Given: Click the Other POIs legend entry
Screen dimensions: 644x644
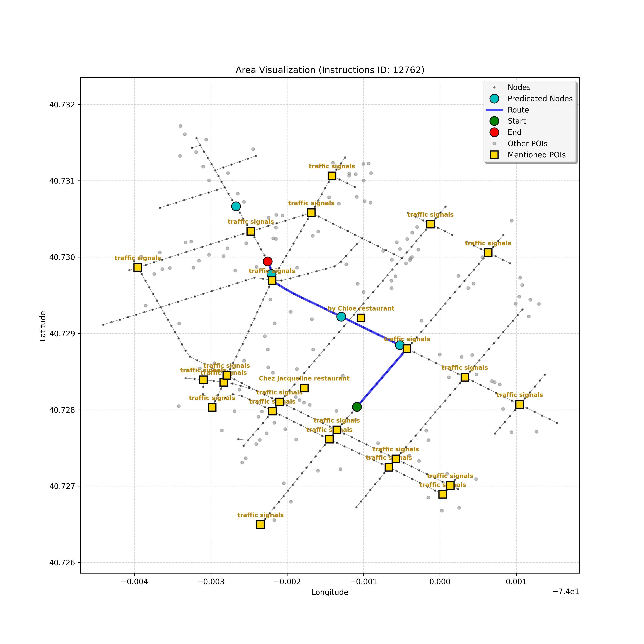Looking at the screenshot, I should (527, 144).
